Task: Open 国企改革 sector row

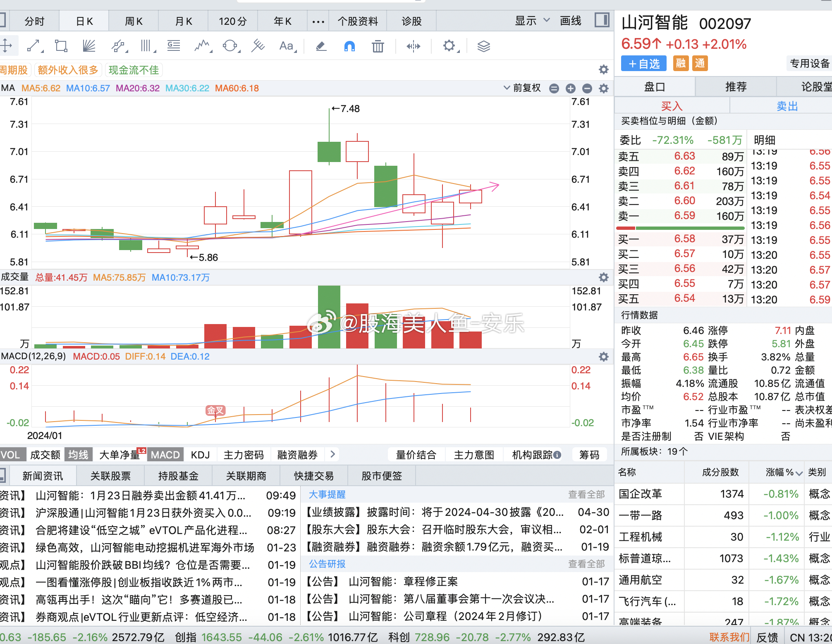Action: (x=723, y=494)
